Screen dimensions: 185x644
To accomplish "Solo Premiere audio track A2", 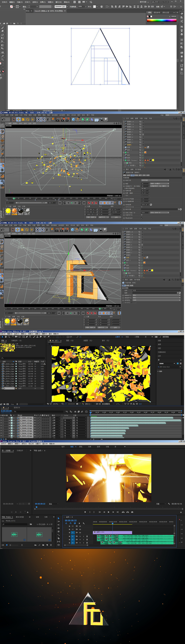I will [84, 540].
